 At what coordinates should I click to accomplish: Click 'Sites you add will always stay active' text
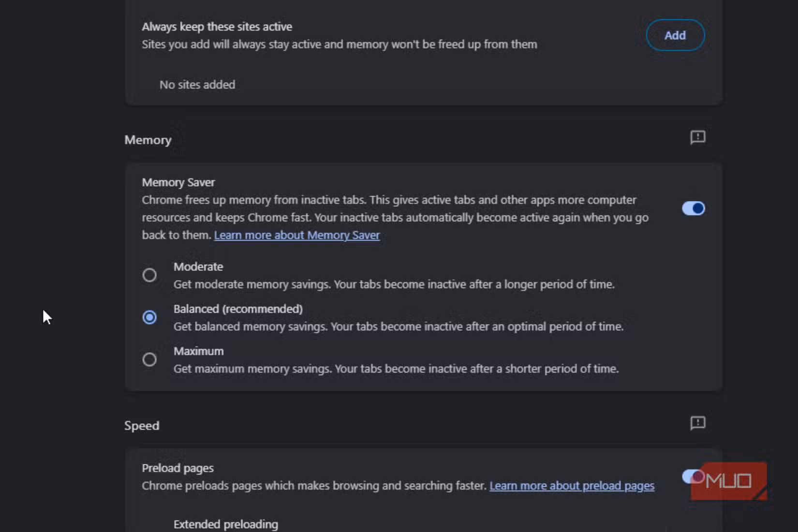tap(339, 44)
